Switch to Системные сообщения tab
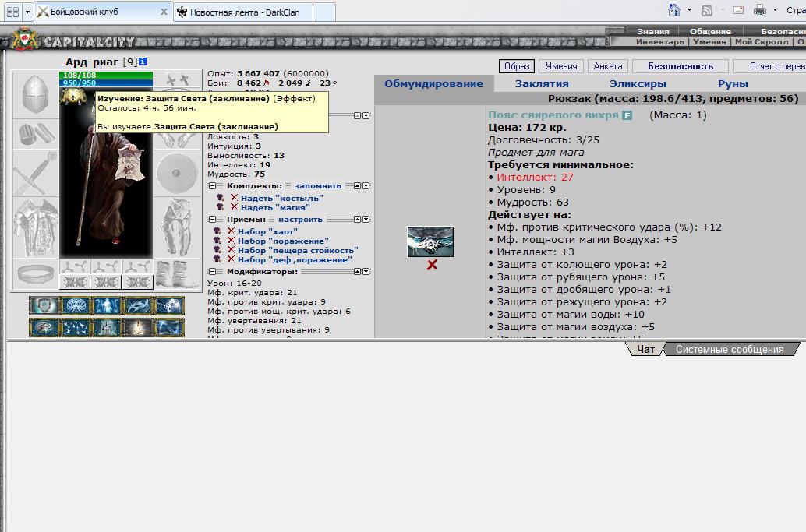Viewport: 806px width, 532px height. coord(730,349)
